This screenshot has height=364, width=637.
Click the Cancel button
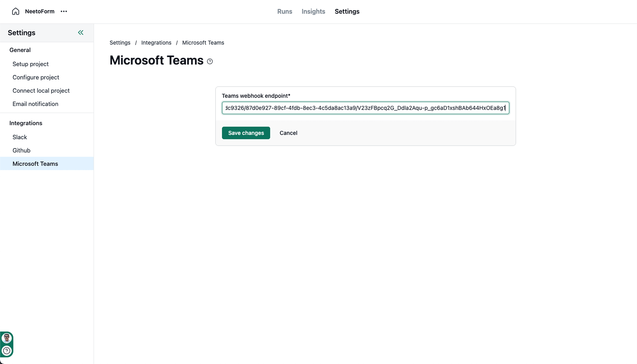tap(288, 133)
